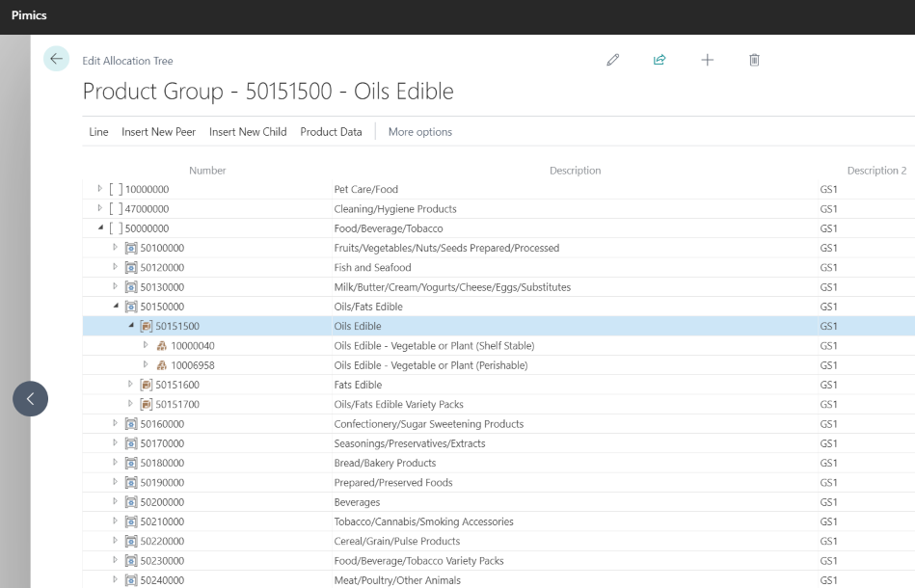Expand the 50200000 Beverages node
Image resolution: width=915 pixels, height=588 pixels.
[x=115, y=501]
